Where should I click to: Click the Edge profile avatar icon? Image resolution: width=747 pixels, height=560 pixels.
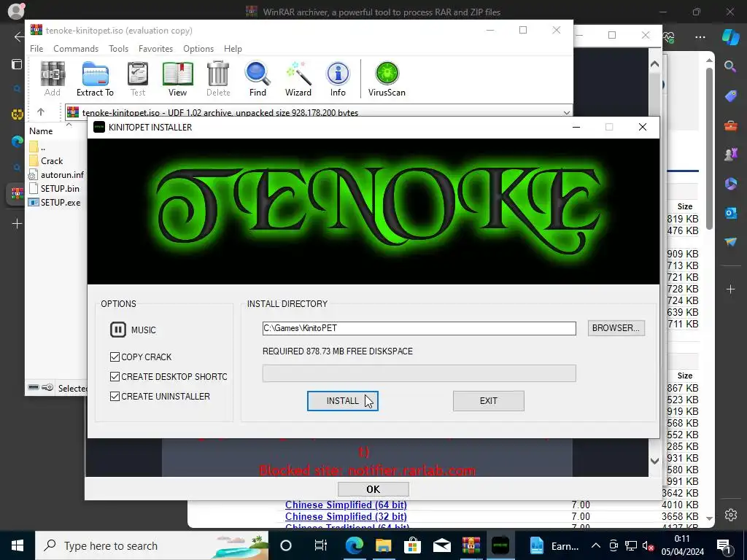(x=17, y=10)
